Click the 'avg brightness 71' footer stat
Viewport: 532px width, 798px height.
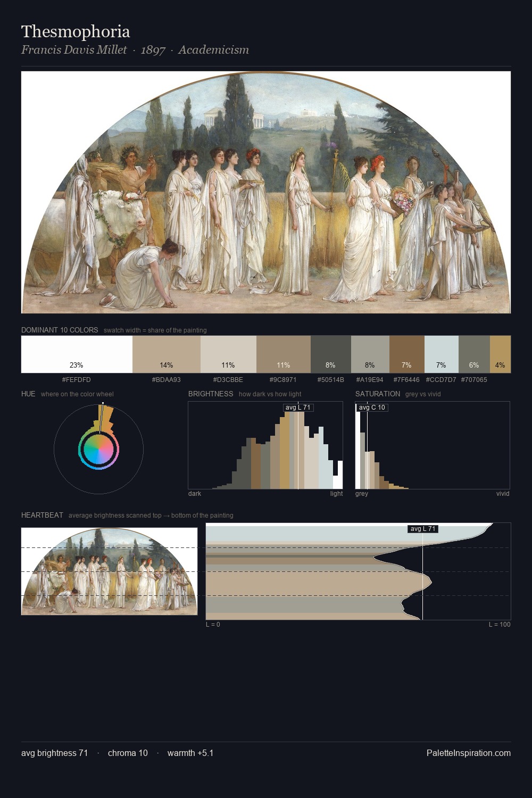click(55, 753)
